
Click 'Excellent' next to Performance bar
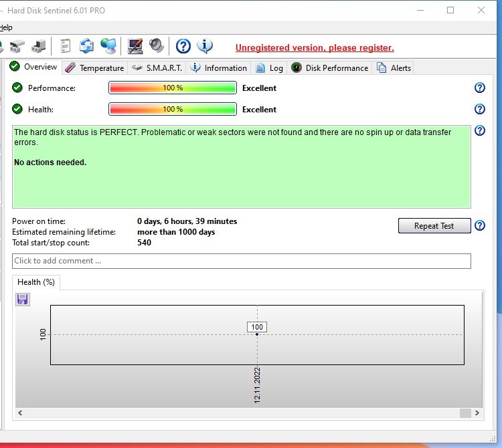[259, 88]
